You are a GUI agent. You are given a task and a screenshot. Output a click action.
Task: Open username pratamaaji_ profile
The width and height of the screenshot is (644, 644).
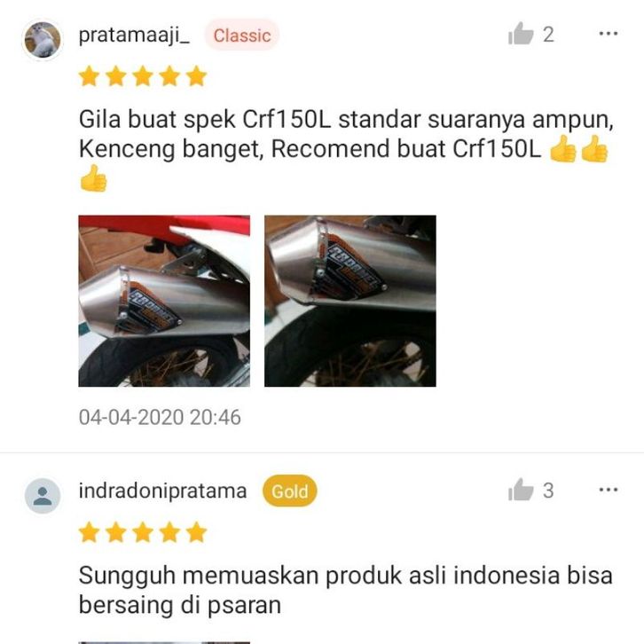[x=134, y=35]
